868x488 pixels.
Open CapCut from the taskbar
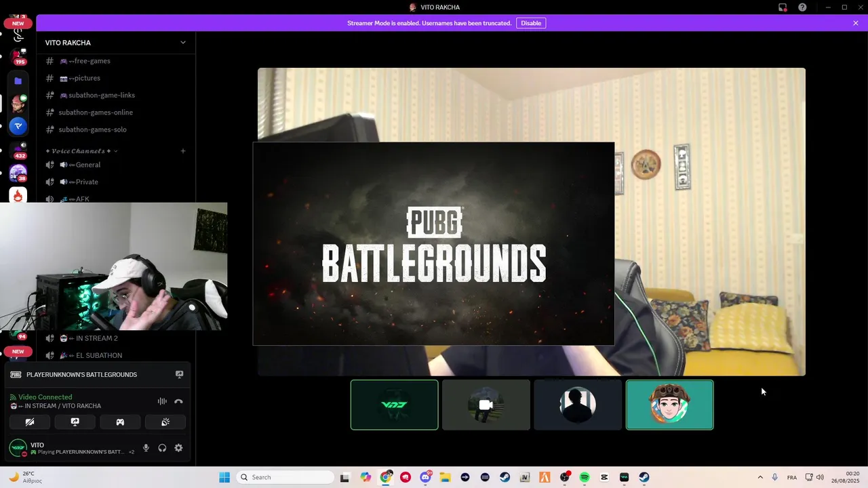point(604,477)
